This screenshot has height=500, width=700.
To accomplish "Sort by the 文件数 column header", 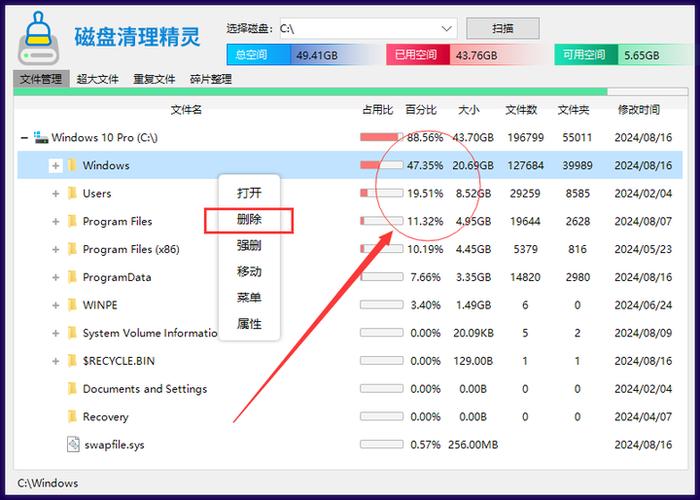I will [521, 110].
